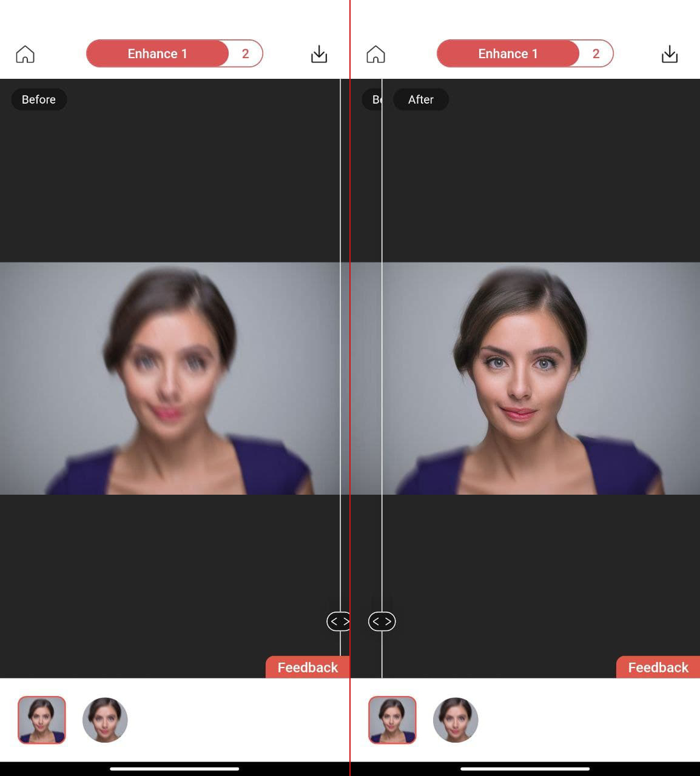Viewport: 700px width, 776px height.
Task: Switch to enhance option 2 in left screen
Action: [x=246, y=54]
